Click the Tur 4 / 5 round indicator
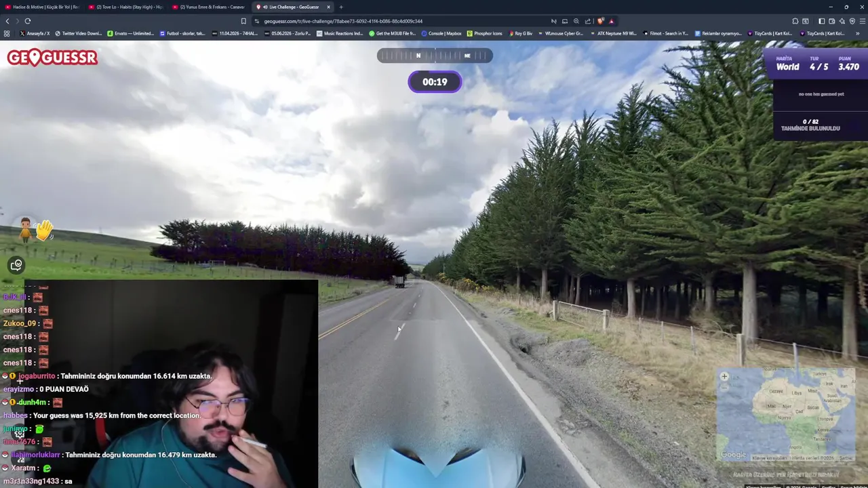The image size is (868, 488). (818, 64)
